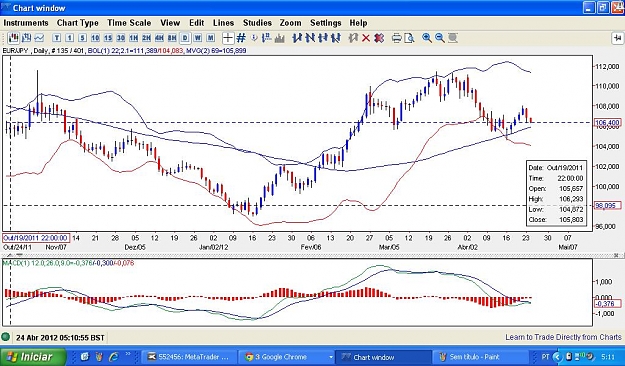
Task: Open the View menu
Action: click(x=170, y=23)
